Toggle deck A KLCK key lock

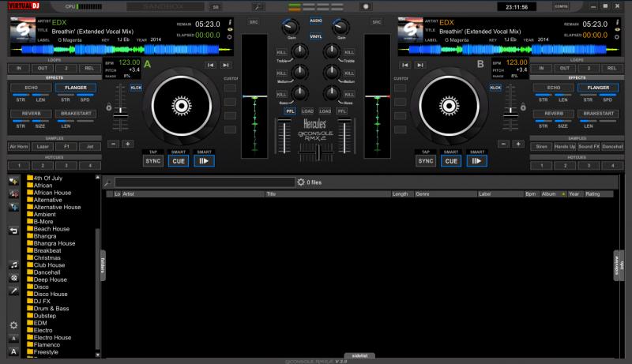pyautogui.click(x=136, y=88)
